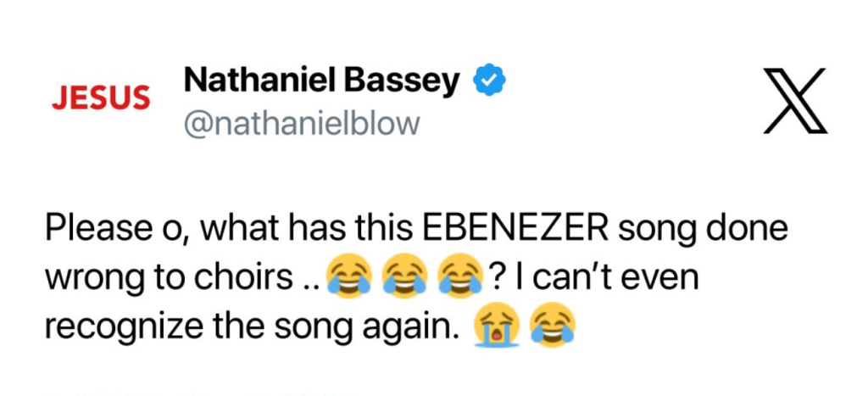
Task: Click the X logo icon
Action: tap(794, 101)
